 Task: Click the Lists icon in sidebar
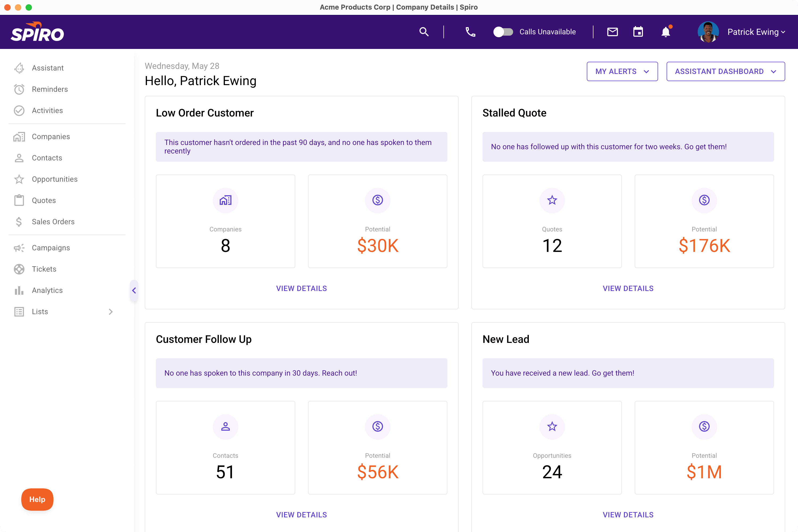(19, 311)
